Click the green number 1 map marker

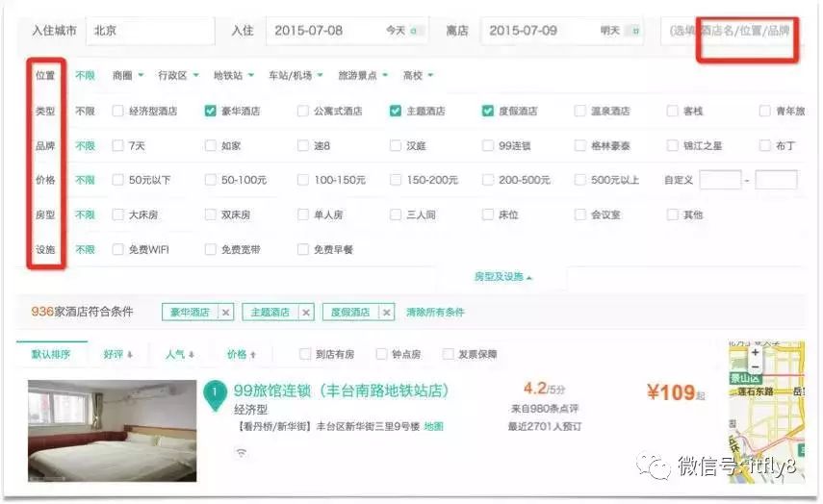tap(215, 395)
